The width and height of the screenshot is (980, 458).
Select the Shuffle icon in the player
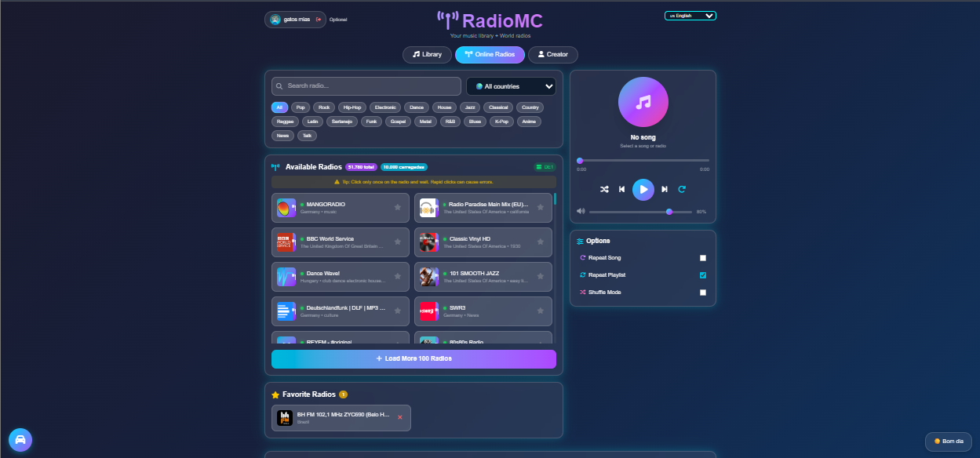point(603,189)
